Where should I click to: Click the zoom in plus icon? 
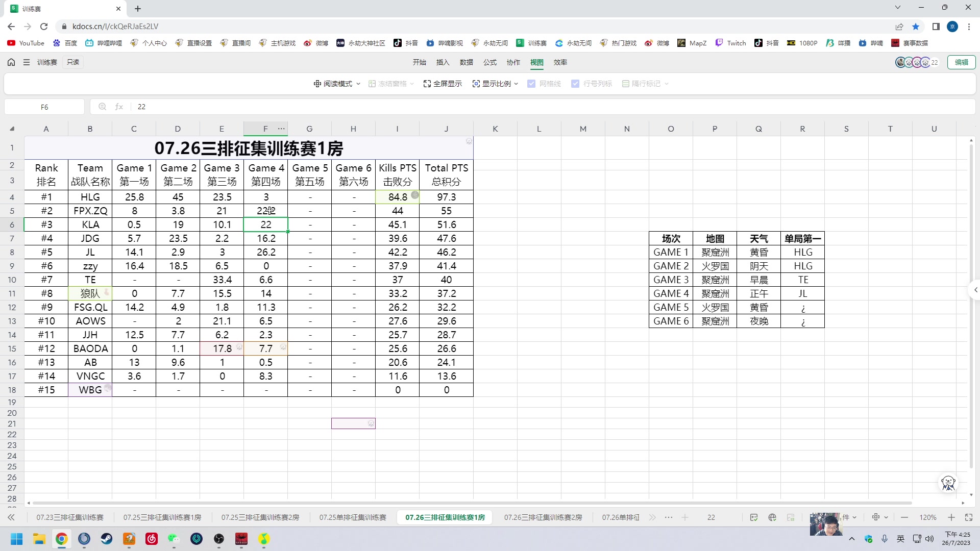[951, 517]
